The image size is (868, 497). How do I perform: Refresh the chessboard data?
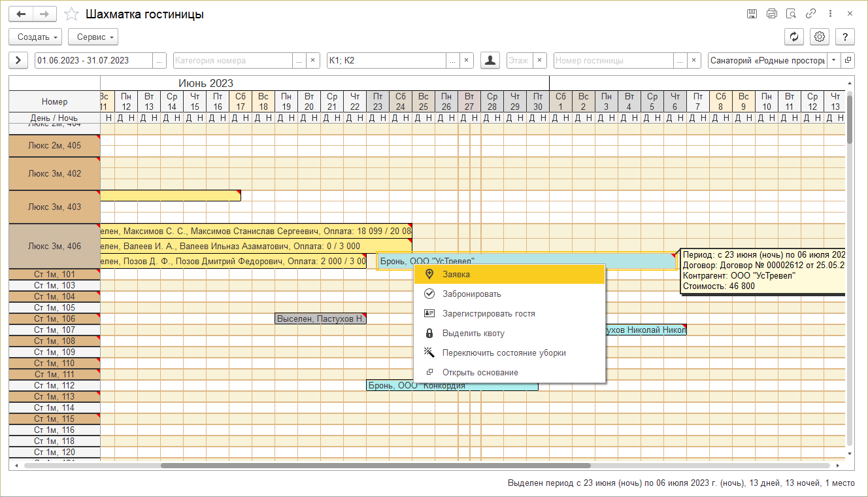point(793,37)
